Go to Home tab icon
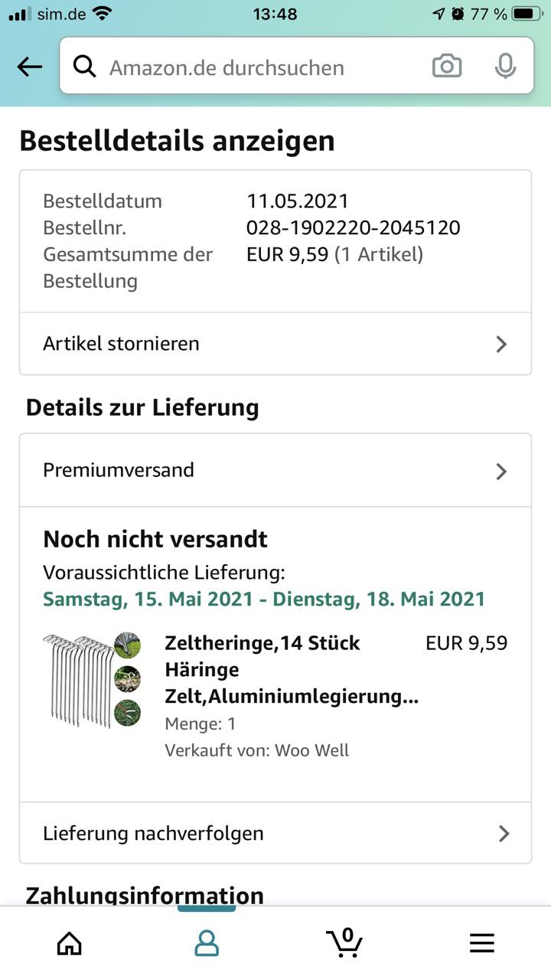The image size is (551, 980). [69, 943]
